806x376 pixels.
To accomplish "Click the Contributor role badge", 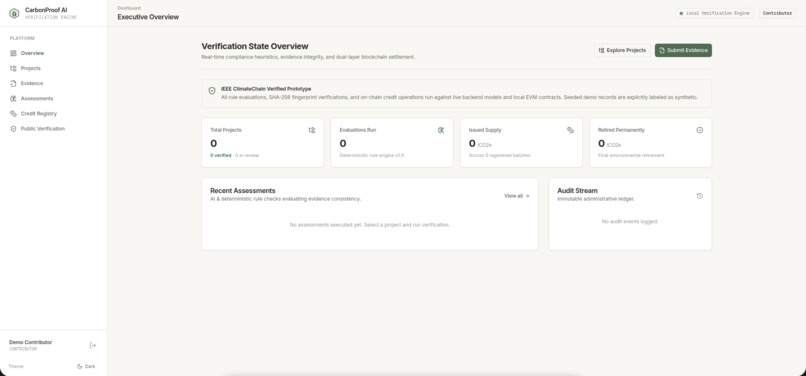I will tap(777, 13).
